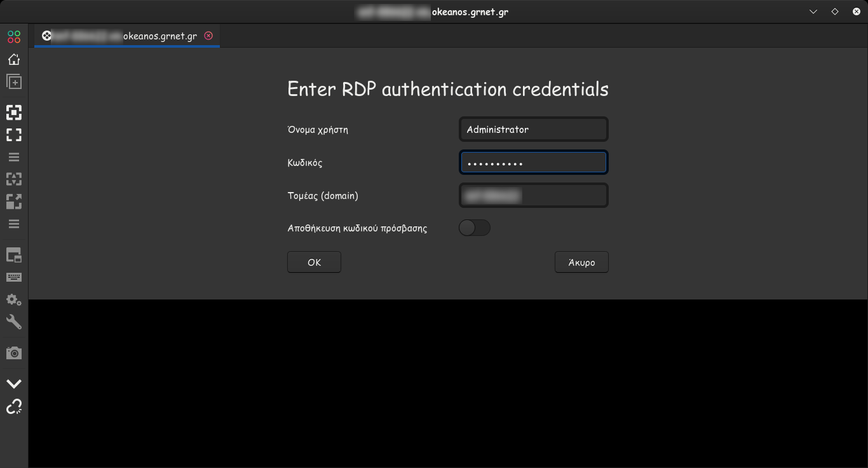
Task: Click the title bar maximize diamond
Action: coord(835,11)
